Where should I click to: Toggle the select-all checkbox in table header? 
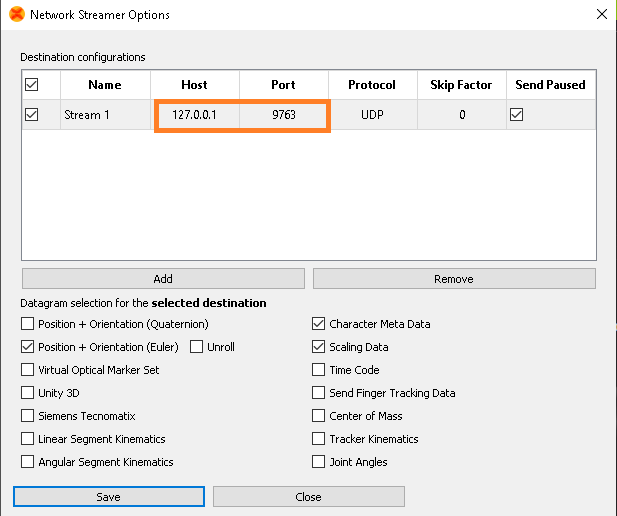[x=31, y=85]
